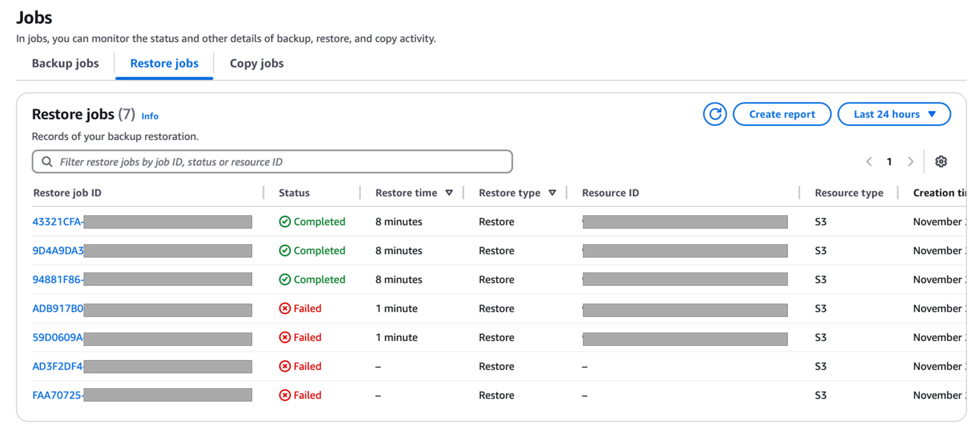
Task: Click the Restore type column header label
Action: click(509, 193)
